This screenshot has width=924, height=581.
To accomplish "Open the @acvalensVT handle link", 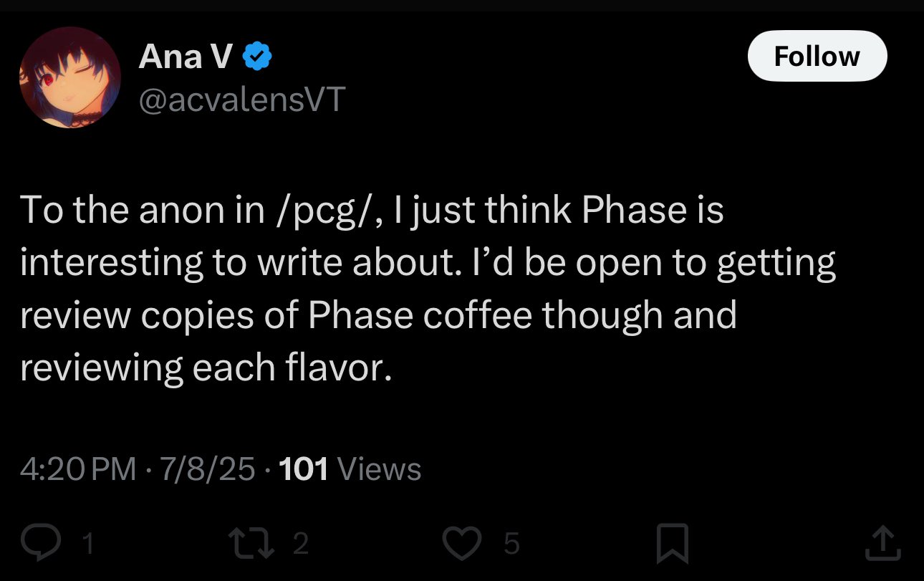I will (242, 100).
